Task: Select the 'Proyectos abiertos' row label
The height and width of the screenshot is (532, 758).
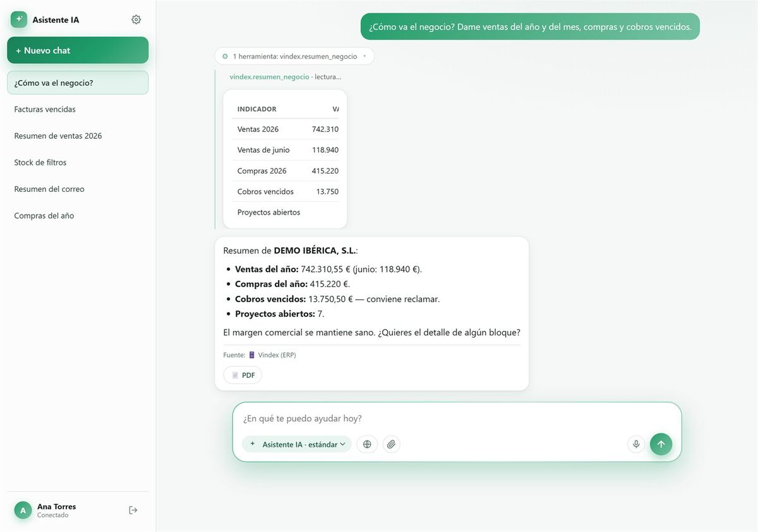Action: pos(268,212)
